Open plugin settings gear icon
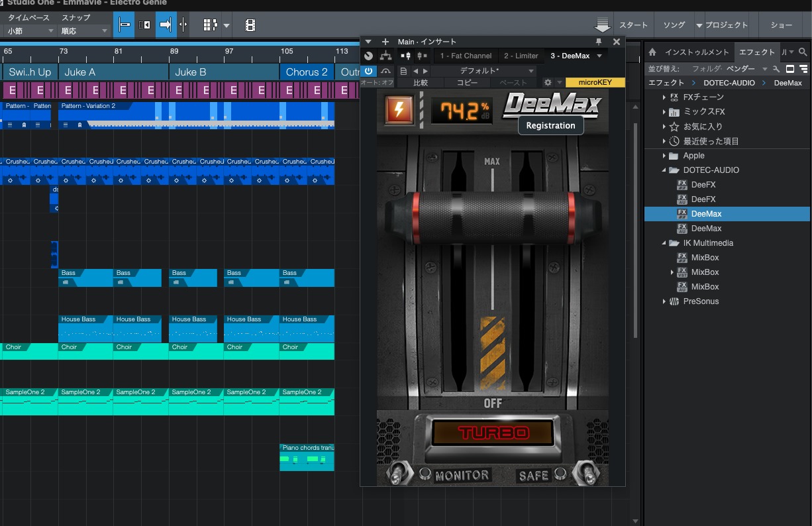 [548, 83]
